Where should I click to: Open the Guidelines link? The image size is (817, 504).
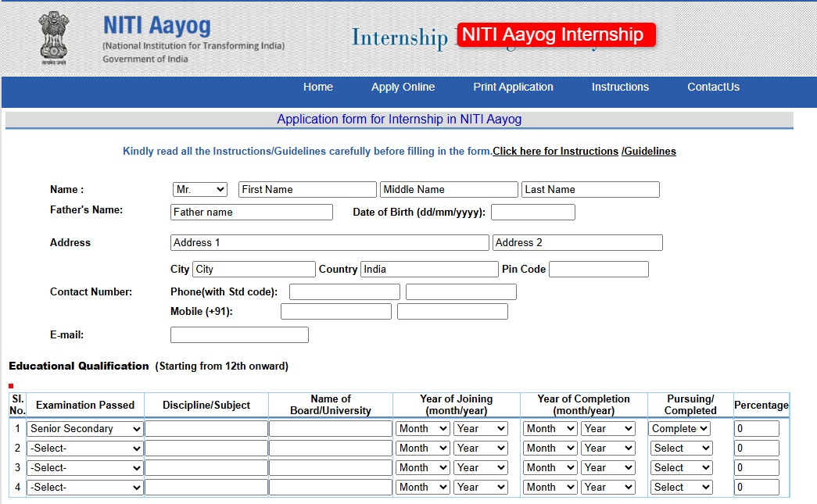point(649,152)
